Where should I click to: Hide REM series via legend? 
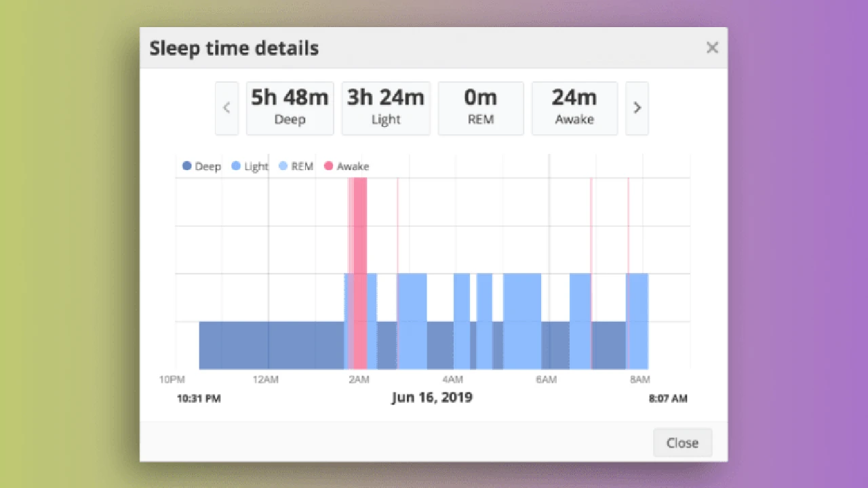[296, 166]
